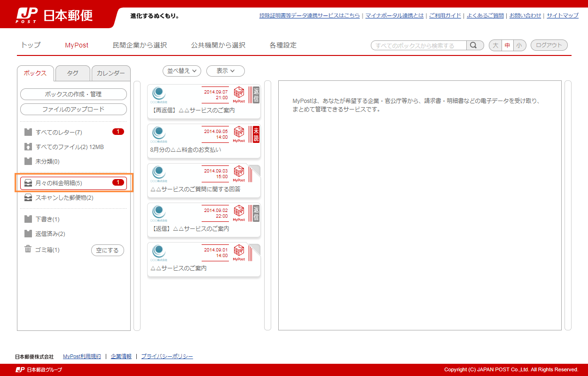Click MyPost icon on 2014.09.03 card
The image size is (588, 376).
pos(239,174)
